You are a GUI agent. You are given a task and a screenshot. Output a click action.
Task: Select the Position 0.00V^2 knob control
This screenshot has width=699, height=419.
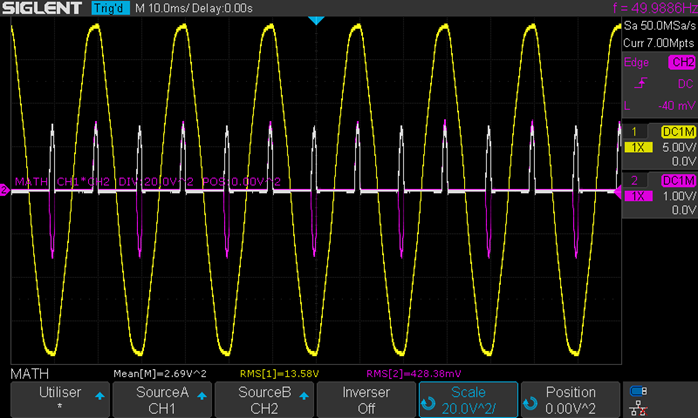(570, 399)
